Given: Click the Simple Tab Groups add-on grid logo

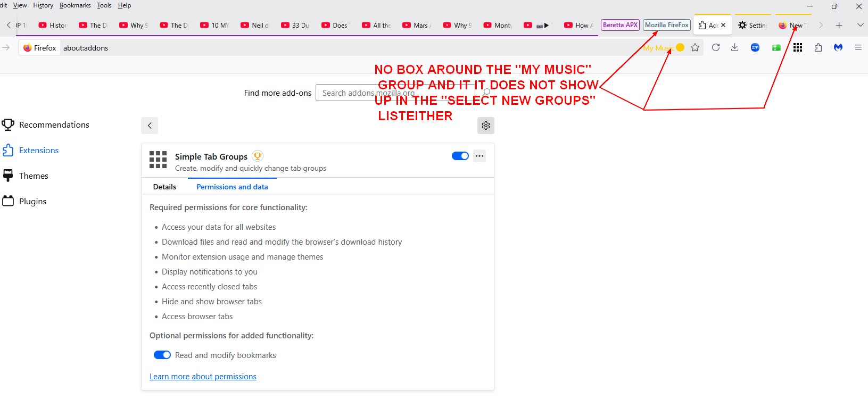Looking at the screenshot, I should tap(158, 160).
